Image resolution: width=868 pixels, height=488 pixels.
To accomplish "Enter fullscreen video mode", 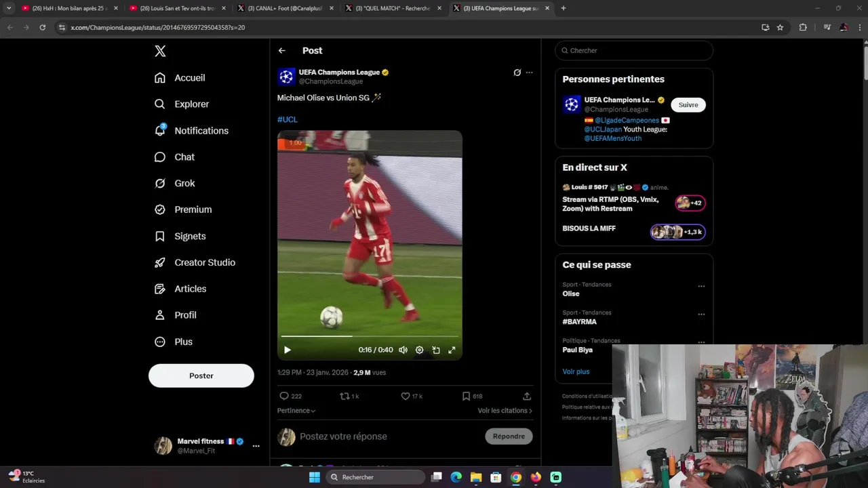I will [x=452, y=350].
